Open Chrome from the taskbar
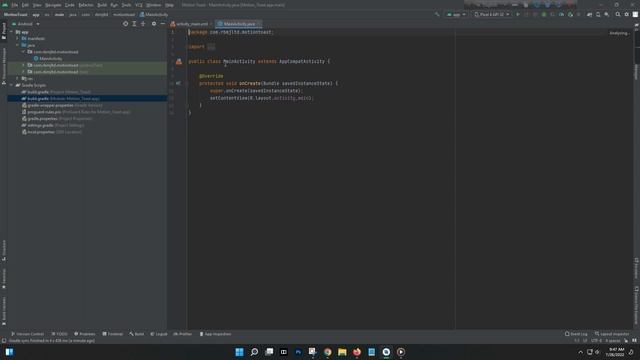 [x=327, y=352]
